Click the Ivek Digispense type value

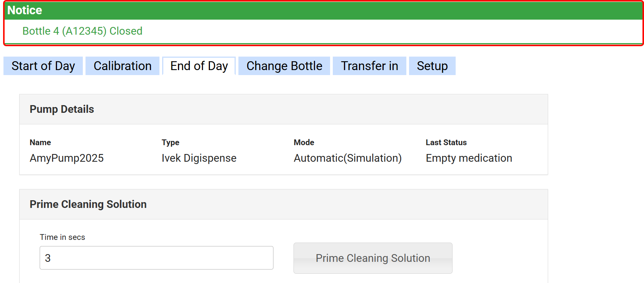(199, 158)
